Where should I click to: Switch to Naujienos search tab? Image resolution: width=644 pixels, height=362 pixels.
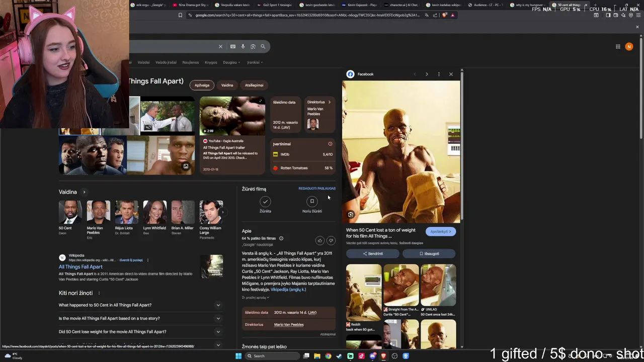(191, 62)
